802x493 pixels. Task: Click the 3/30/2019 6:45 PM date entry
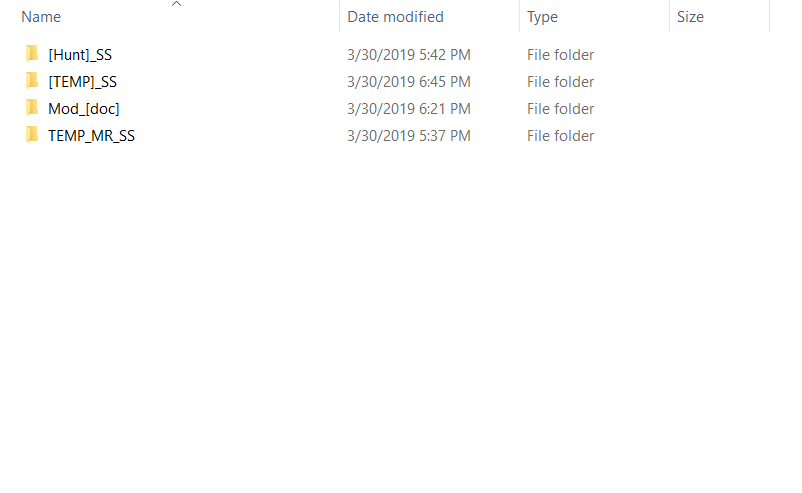pos(409,82)
